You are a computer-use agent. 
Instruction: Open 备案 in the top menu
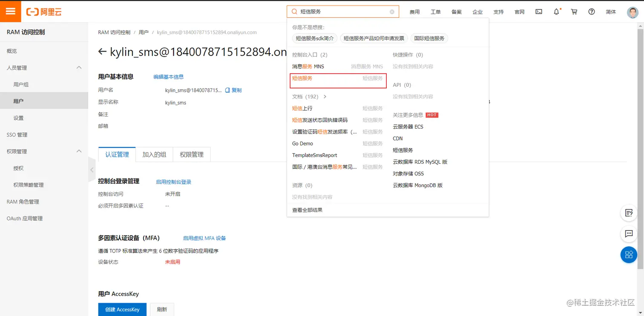[x=457, y=12]
